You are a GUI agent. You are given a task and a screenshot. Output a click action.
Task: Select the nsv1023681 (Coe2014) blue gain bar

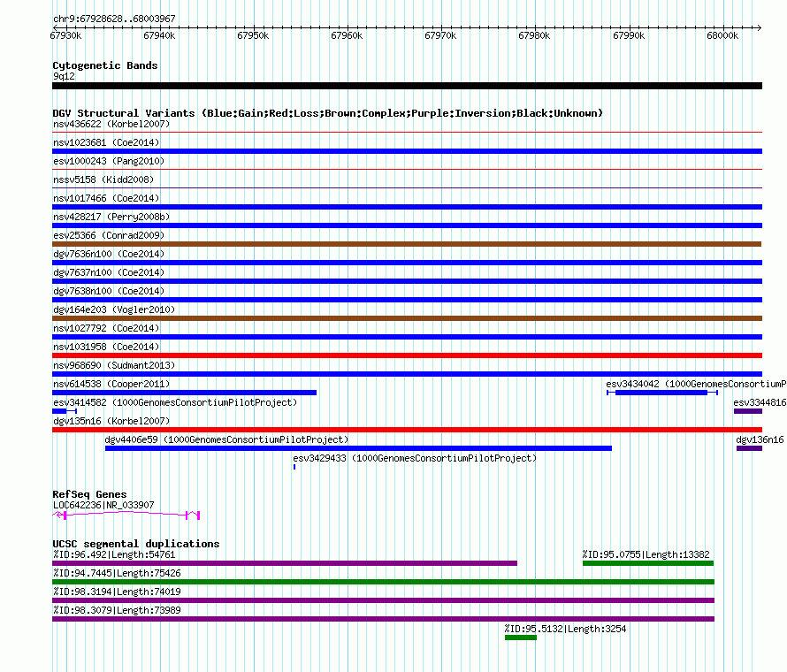[x=407, y=151]
